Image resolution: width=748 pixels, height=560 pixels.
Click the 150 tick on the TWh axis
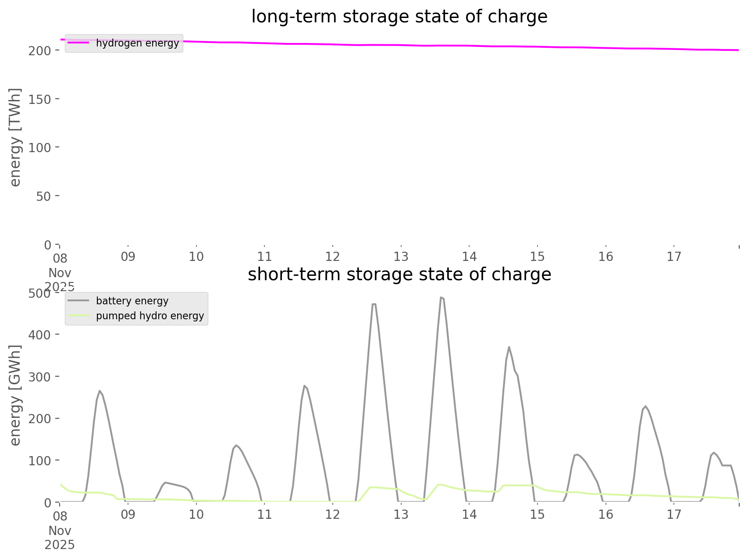tap(40, 99)
